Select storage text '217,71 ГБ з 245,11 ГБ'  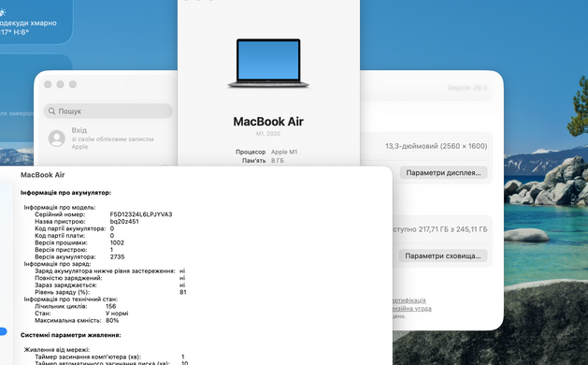point(453,229)
